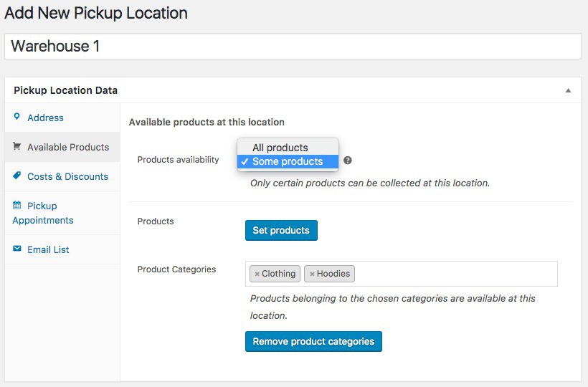
Task: Click the Available Products cart icon
Action: click(x=17, y=147)
